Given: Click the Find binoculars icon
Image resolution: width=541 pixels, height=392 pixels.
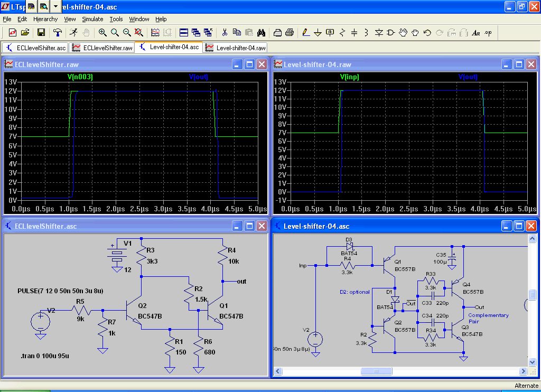Looking at the screenshot, I should 261,32.
